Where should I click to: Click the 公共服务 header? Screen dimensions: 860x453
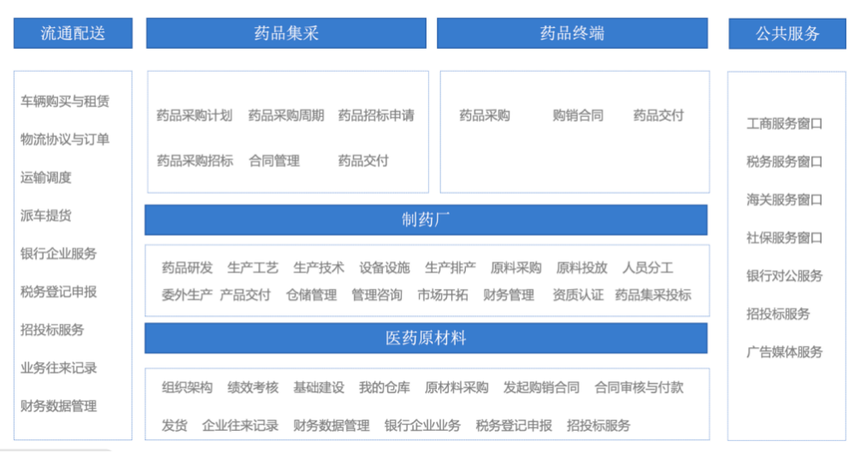(787, 34)
